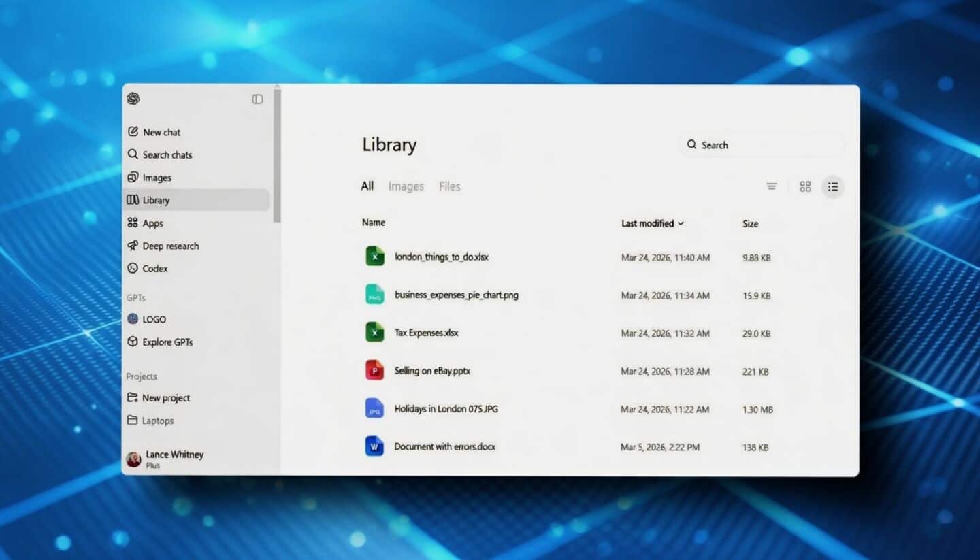Open the LOGO GPT
980x560 pixels.
click(147, 319)
